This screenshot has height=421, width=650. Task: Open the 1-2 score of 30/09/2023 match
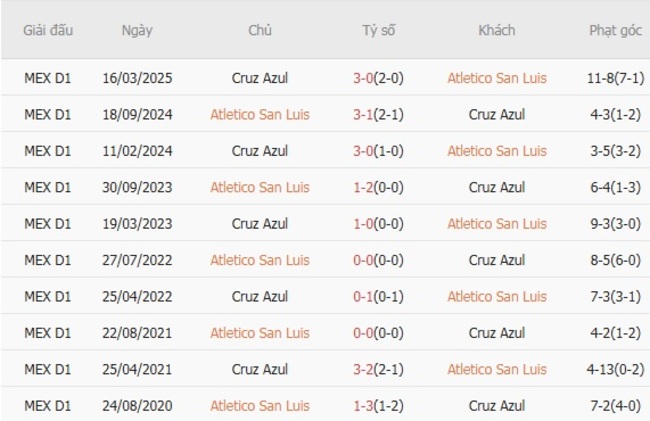(366, 187)
